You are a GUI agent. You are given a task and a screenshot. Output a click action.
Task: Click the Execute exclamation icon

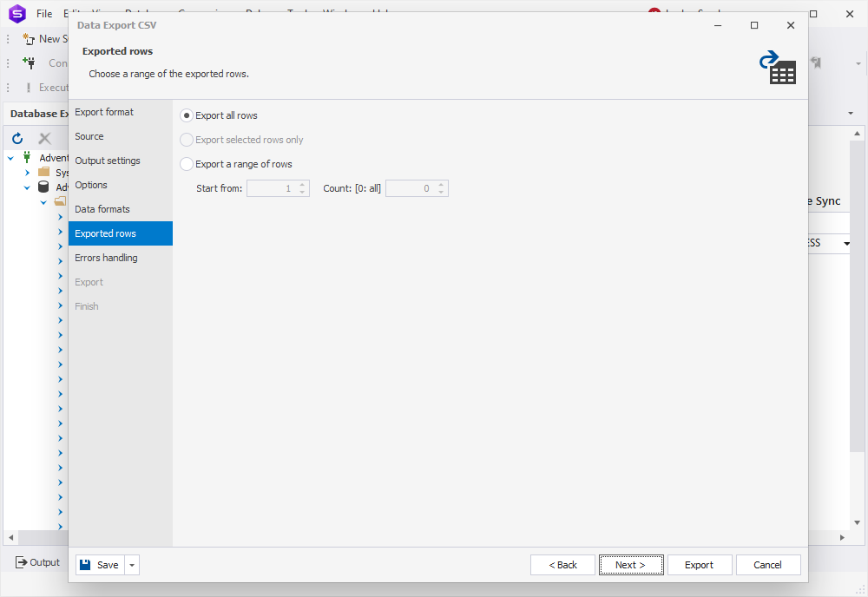pos(29,88)
